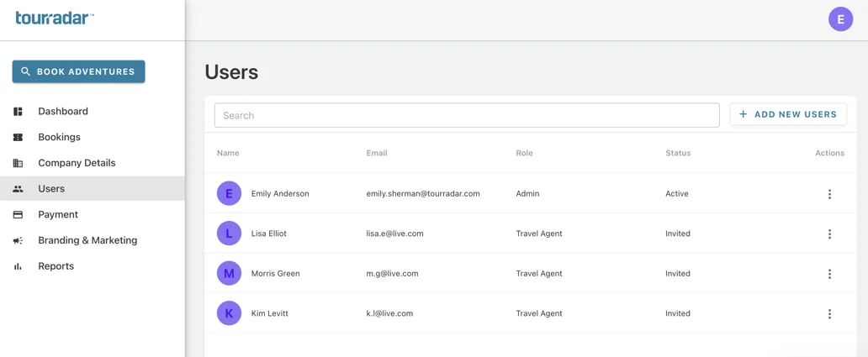Click the Users page heading
Image resolution: width=868 pixels, height=357 pixels.
231,72
